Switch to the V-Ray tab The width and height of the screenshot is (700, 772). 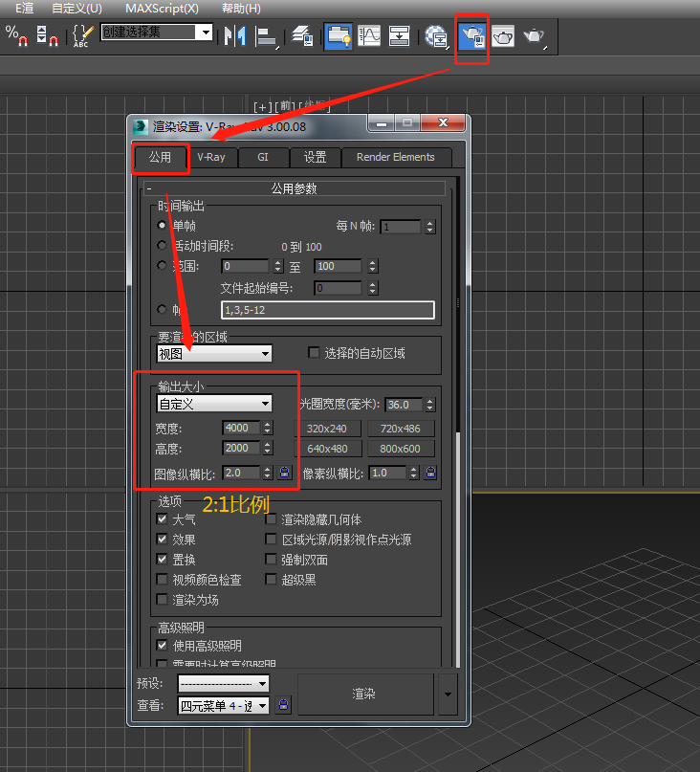(211, 158)
